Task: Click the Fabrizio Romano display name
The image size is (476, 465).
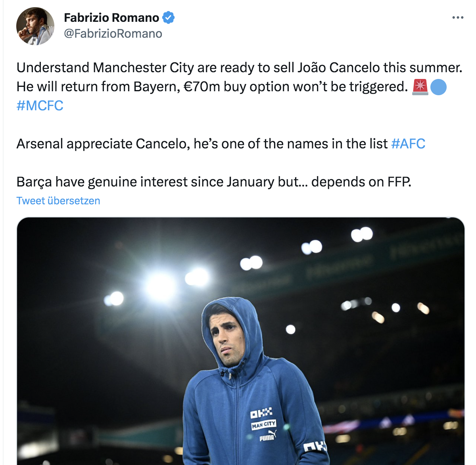Action: [x=111, y=18]
